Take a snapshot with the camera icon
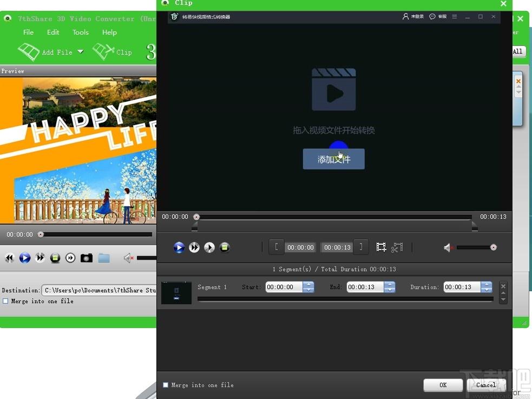 coord(87,258)
